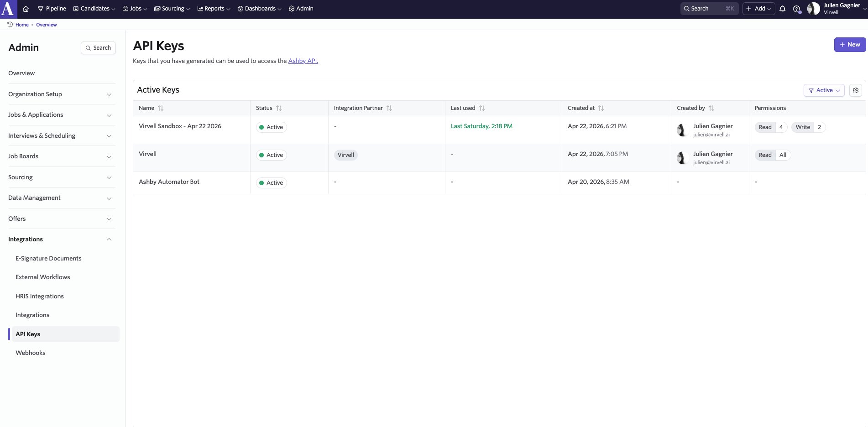Open the help question-mark icon
This screenshot has width=868, height=427.
797,9
